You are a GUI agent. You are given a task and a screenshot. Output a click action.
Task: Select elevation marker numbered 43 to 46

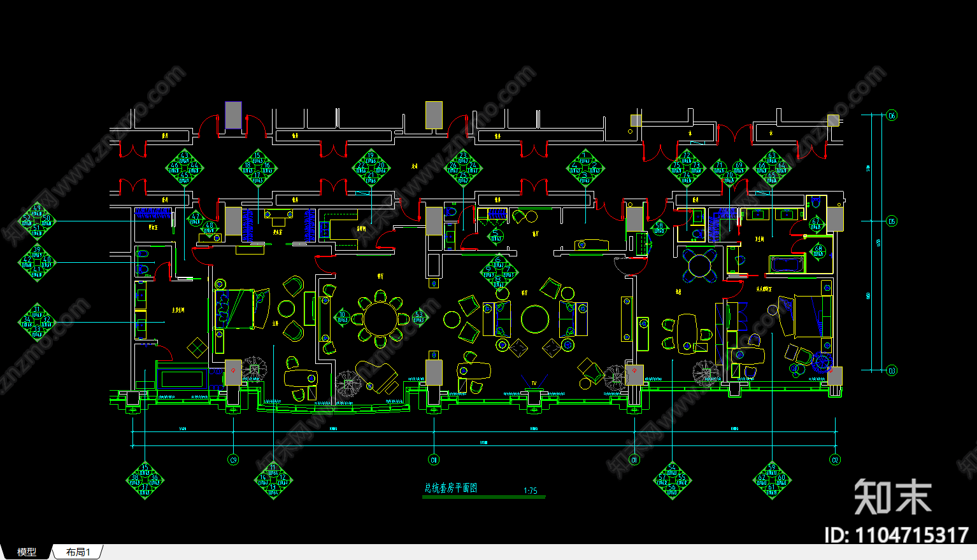185,168
